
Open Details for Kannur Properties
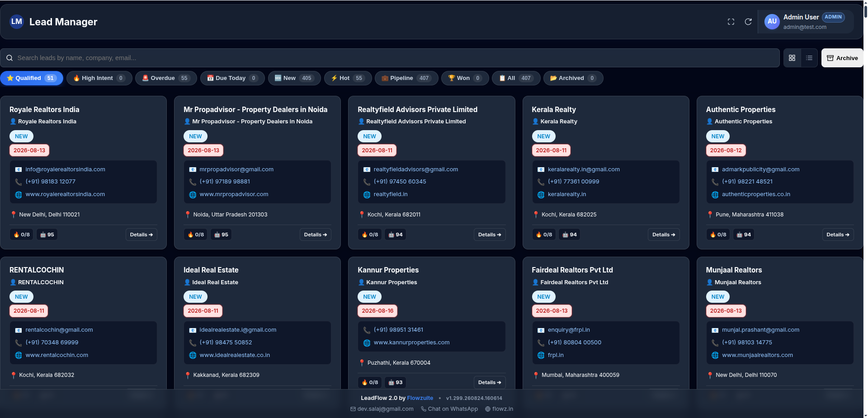tap(490, 382)
